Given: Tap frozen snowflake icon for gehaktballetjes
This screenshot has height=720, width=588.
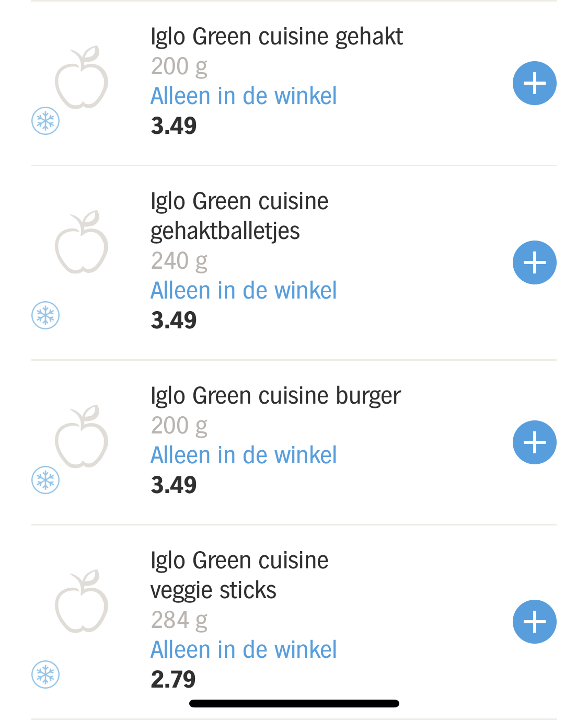Looking at the screenshot, I should (x=45, y=315).
